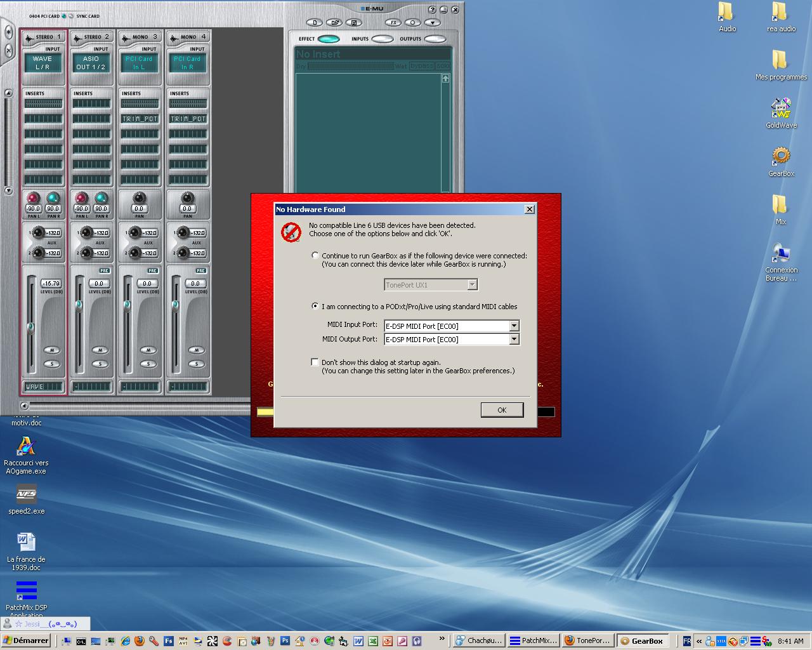Open the MIDI Output Port dropdown
This screenshot has height=650, width=812.
514,339
